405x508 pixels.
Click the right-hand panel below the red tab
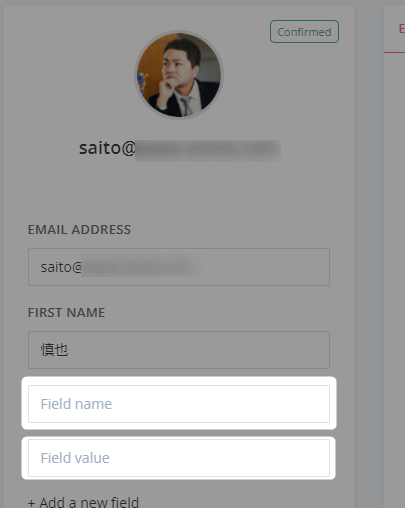point(394,280)
